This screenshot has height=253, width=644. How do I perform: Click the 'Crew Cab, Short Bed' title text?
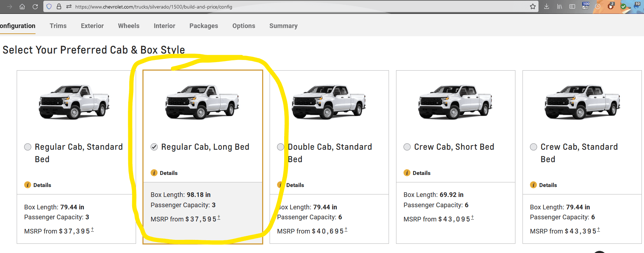click(x=454, y=147)
